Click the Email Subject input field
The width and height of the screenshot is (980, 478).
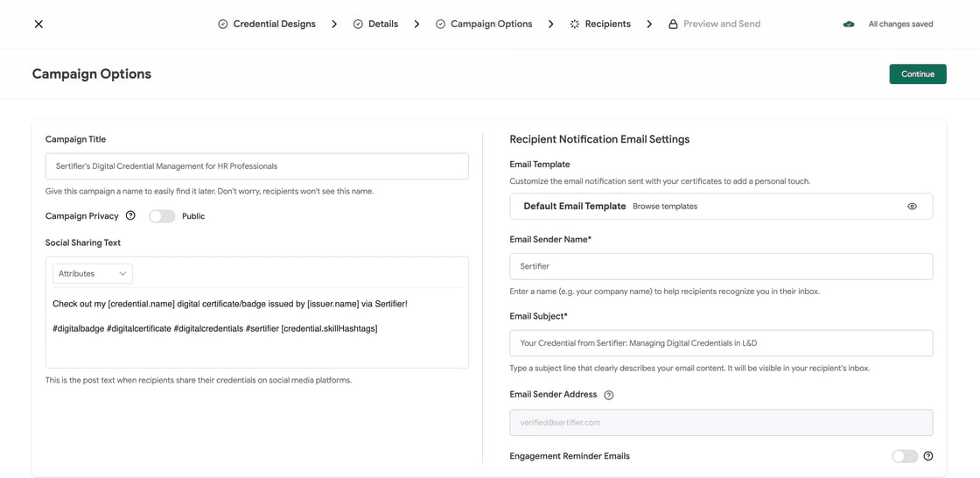pyautogui.click(x=721, y=343)
